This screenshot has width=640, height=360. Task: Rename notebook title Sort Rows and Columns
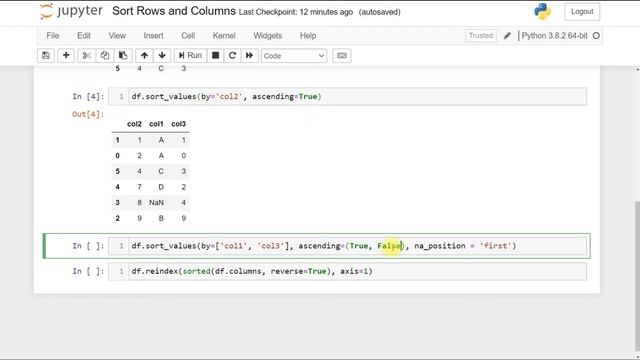click(174, 11)
